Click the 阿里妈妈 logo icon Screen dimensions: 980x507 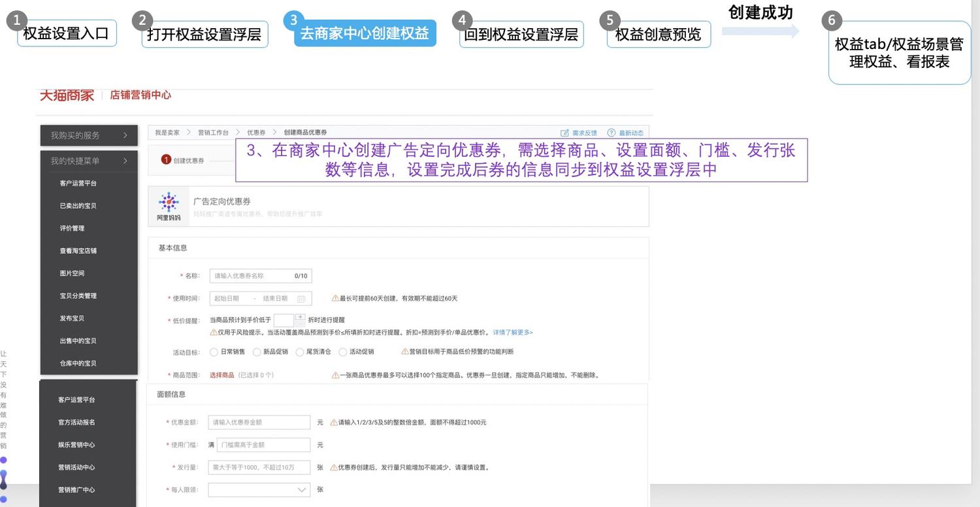coord(169,203)
